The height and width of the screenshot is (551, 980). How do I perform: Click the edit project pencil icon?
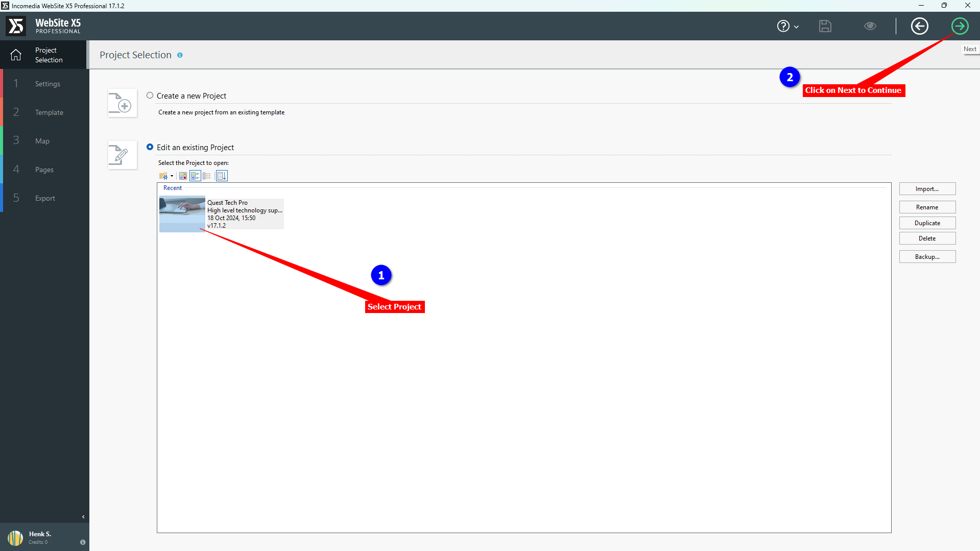pyautogui.click(x=123, y=155)
